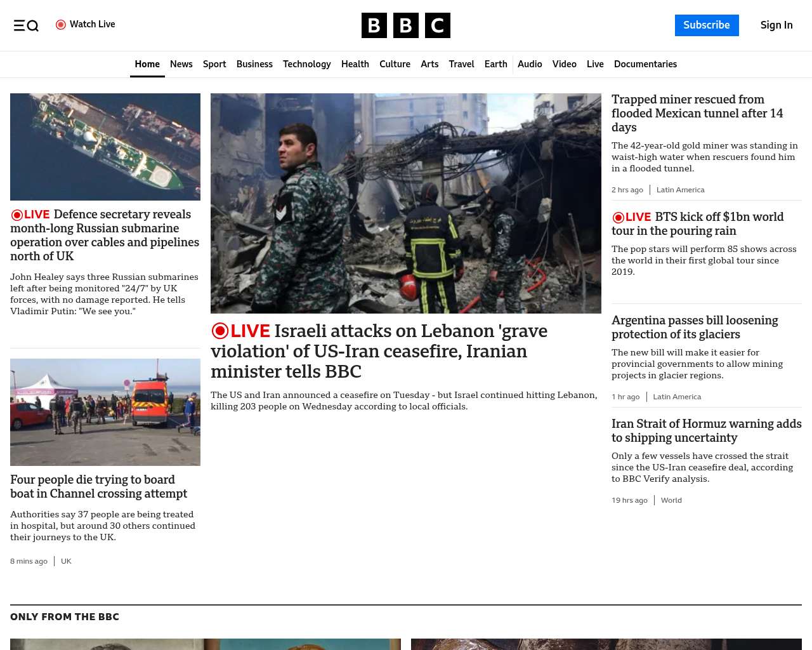Click 'The new bill will make it easier' summary
The width and height of the screenshot is (812, 650).
coord(697,364)
